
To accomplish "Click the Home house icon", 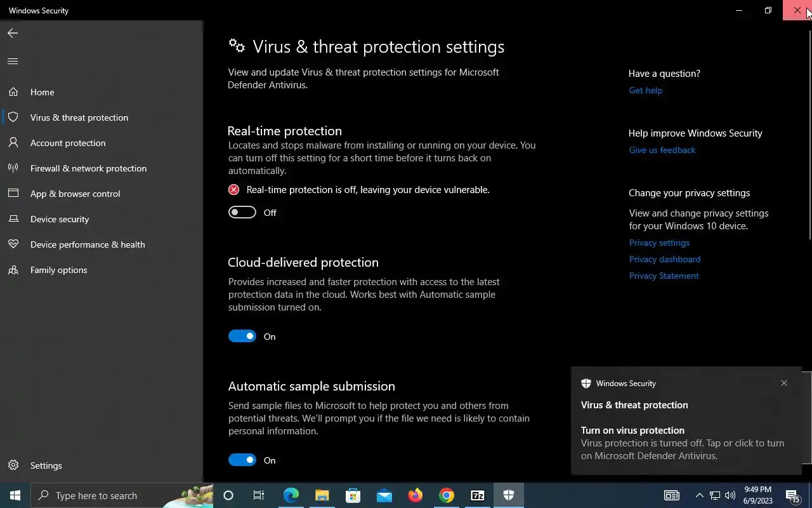I will (x=13, y=92).
